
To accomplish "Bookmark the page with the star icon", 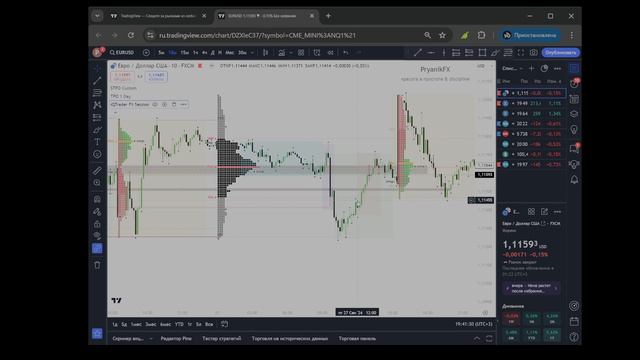I will point(442,36).
